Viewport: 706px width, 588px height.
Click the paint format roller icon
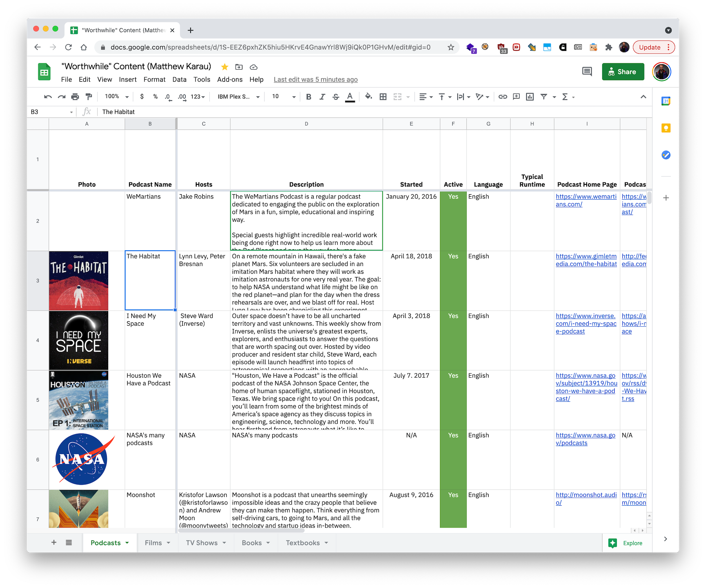pyautogui.click(x=89, y=96)
